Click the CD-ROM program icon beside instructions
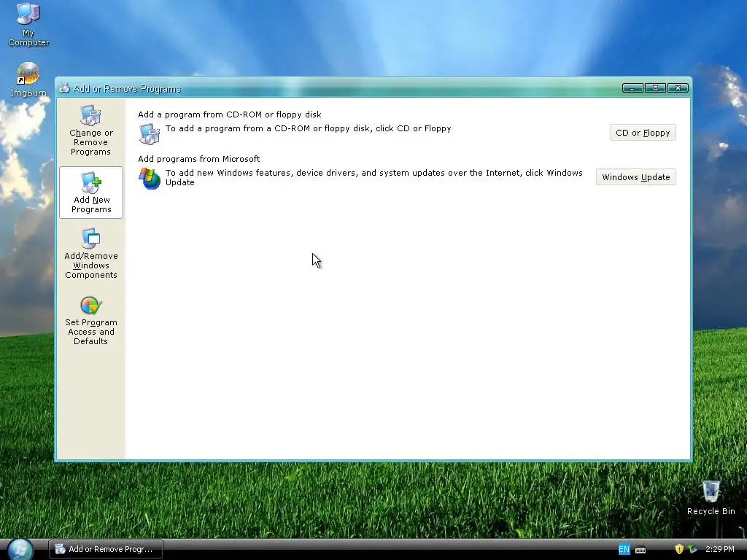747x560 pixels. click(149, 133)
